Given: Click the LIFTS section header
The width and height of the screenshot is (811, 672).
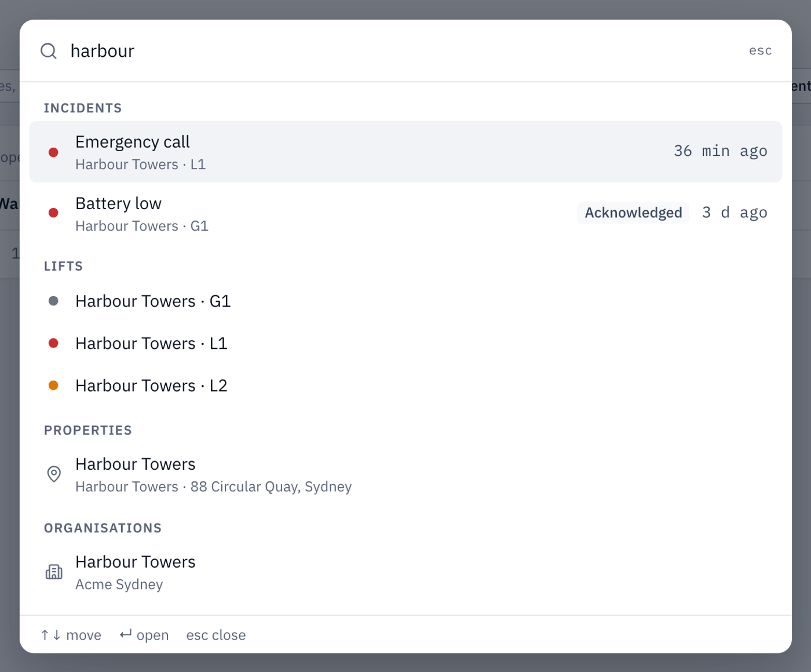Looking at the screenshot, I should (64, 266).
